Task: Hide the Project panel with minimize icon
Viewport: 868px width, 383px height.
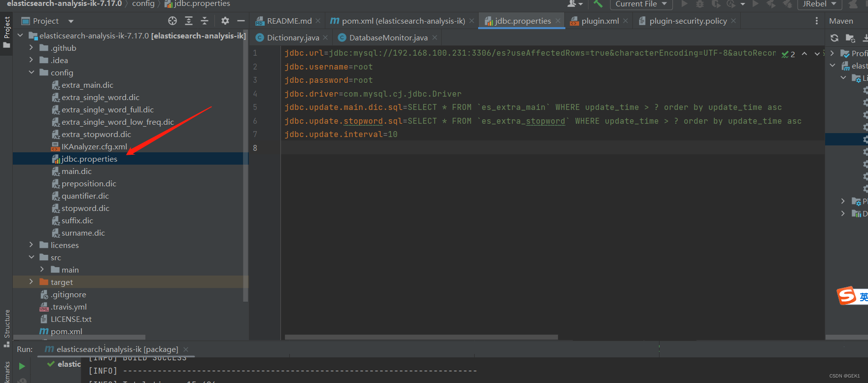Action: click(241, 21)
